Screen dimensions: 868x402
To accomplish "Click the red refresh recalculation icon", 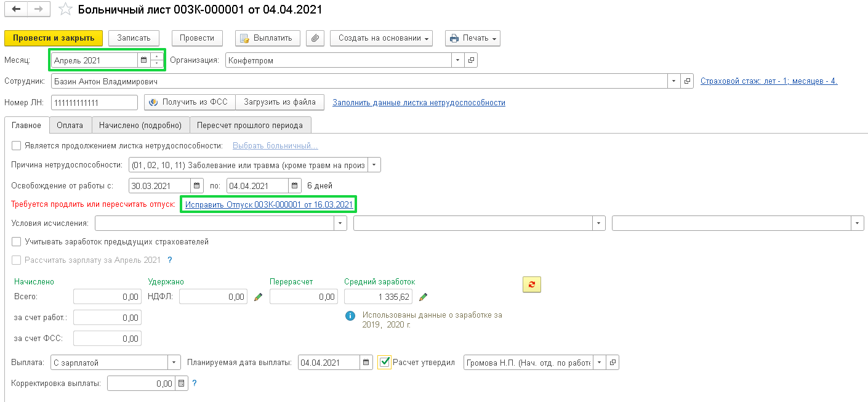I will coord(531,284).
